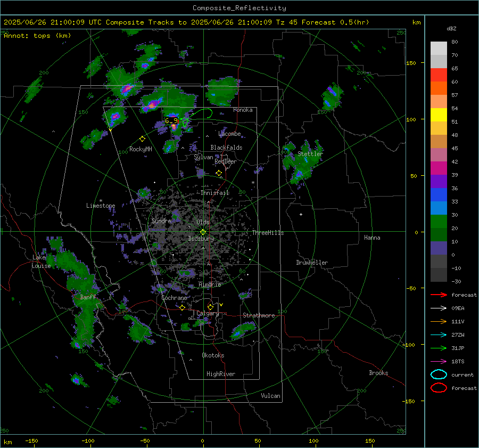Click the radar-center diamond near Didsbury

click(x=203, y=232)
